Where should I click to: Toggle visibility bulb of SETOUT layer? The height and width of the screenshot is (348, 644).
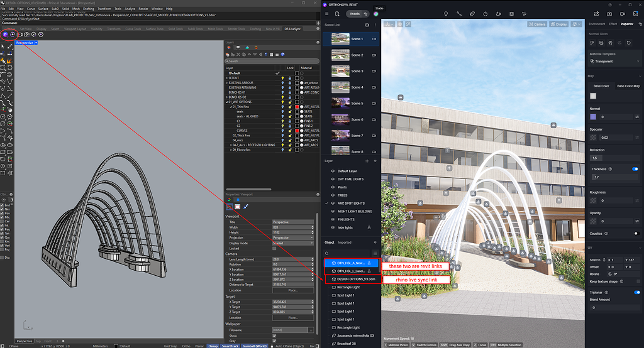pos(282,78)
